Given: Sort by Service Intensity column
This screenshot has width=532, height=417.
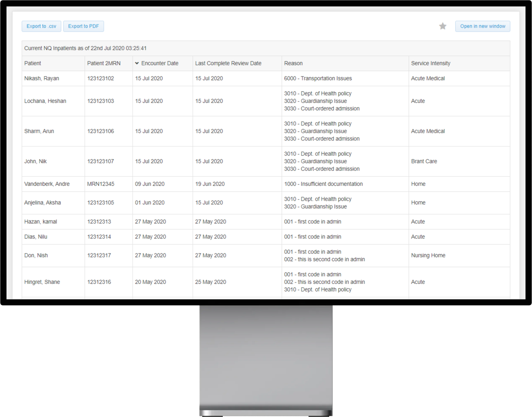Looking at the screenshot, I should tap(430, 63).
